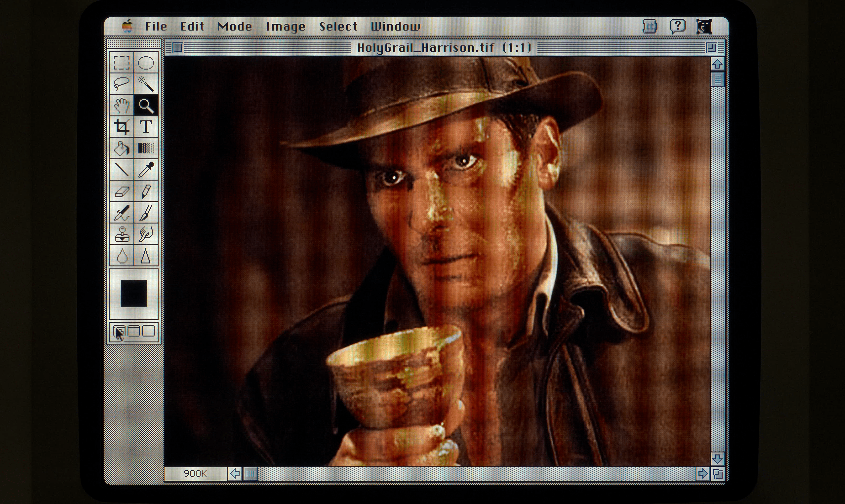Viewport: 845px width, 504px height.
Task: Pick the Paint Bucket tool
Action: (x=121, y=148)
